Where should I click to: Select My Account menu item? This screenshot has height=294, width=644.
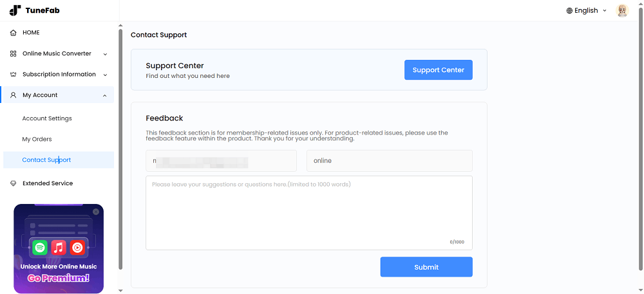pyautogui.click(x=57, y=95)
